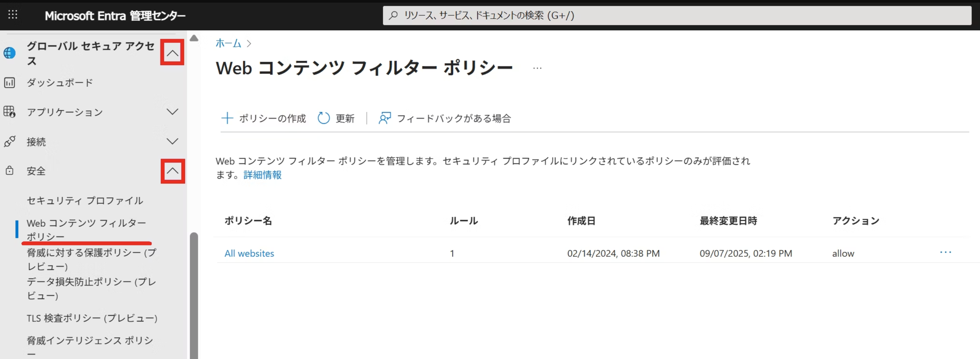Click the ホーム breadcrumb link
Screen dimensions: 980x359
click(228, 44)
